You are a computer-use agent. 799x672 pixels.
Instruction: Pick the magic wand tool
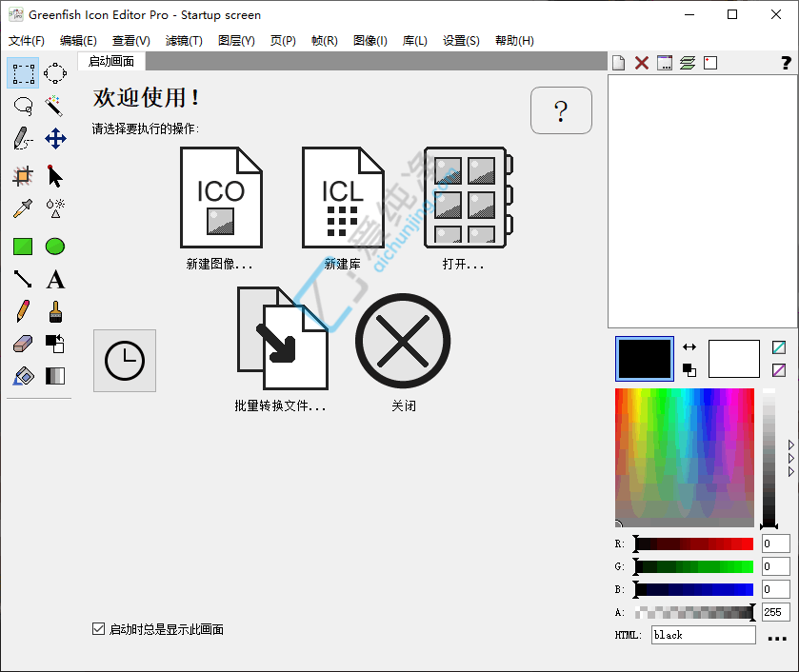55,106
